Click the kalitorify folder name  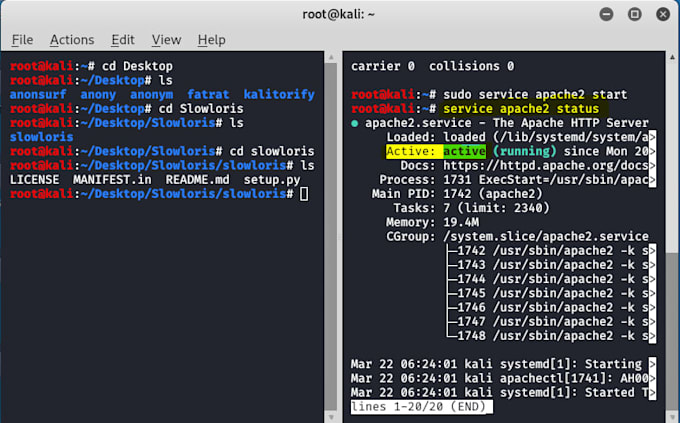pos(279,95)
